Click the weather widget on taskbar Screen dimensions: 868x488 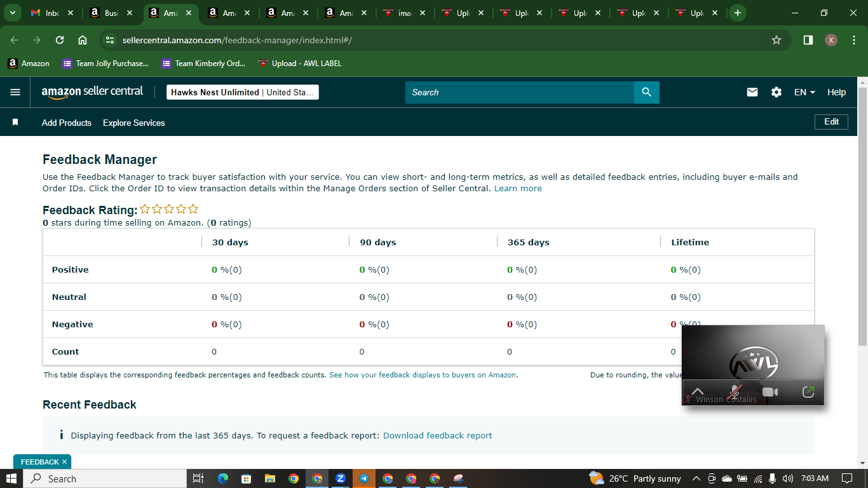pos(635,478)
